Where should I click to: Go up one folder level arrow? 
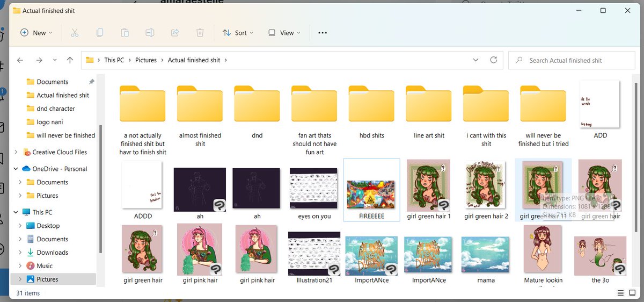click(x=70, y=60)
